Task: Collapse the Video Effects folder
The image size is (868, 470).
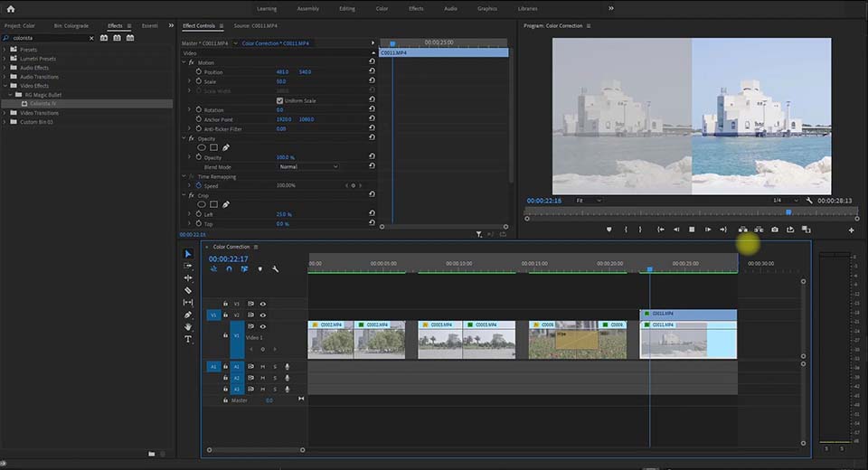Action: pyautogui.click(x=5, y=86)
